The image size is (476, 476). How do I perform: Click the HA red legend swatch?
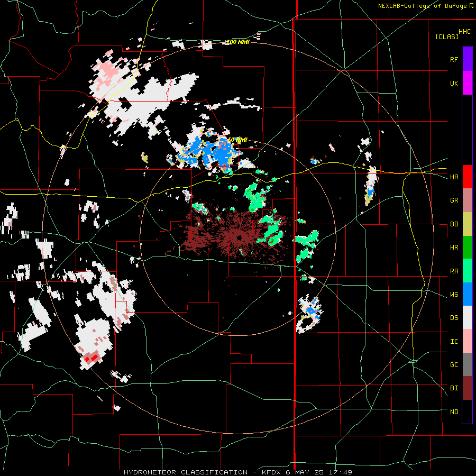pyautogui.click(x=467, y=177)
